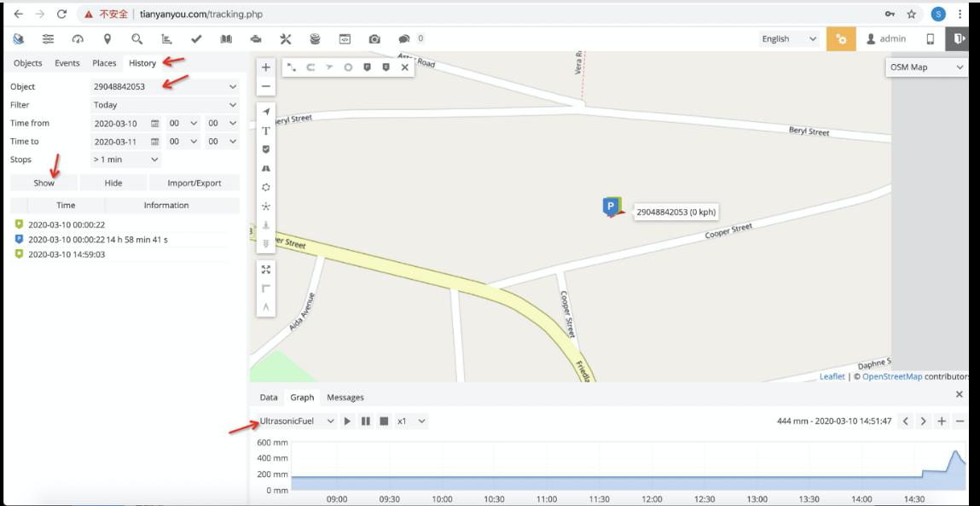The image size is (980, 506).
Task: Click the orange gear settings button
Action: point(841,39)
